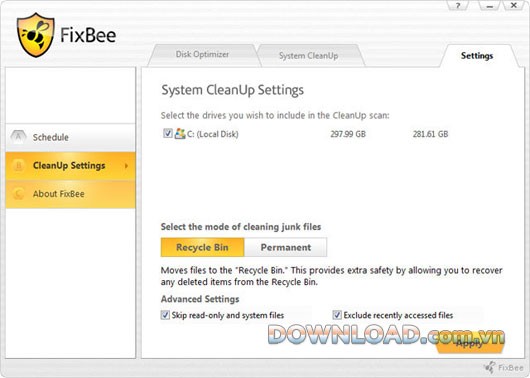
Task: Select Permanent cleaning mode
Action: tap(286, 247)
